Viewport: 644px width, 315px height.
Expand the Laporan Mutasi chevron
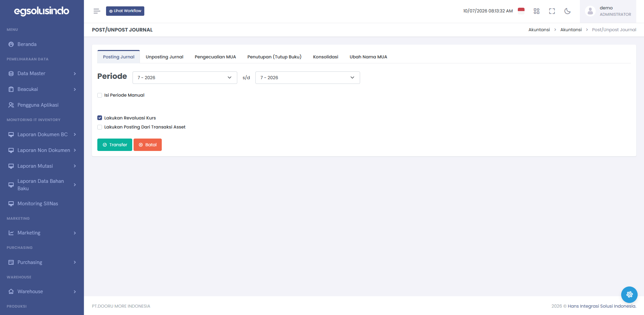(x=75, y=166)
